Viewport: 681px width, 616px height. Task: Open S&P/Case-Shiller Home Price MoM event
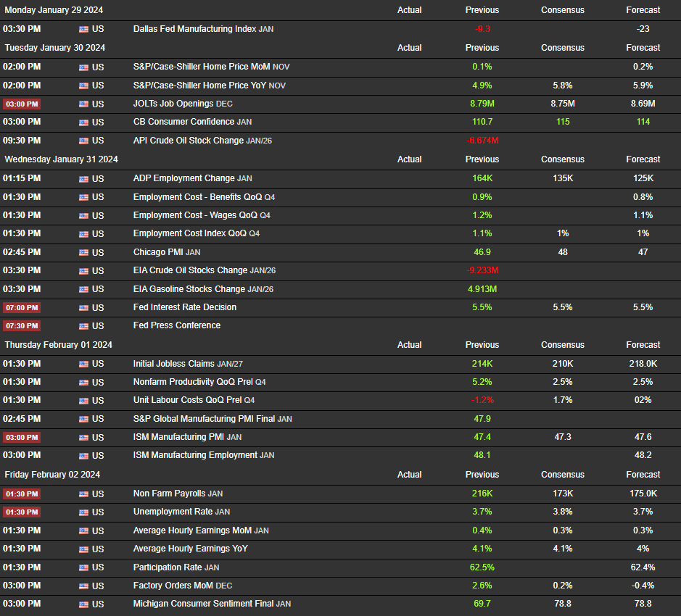tap(212, 67)
